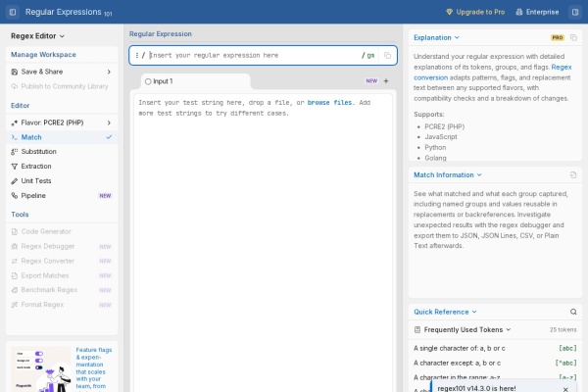This screenshot has height=392, width=588.
Task: Click inside the test string text area
Action: tap(264, 240)
